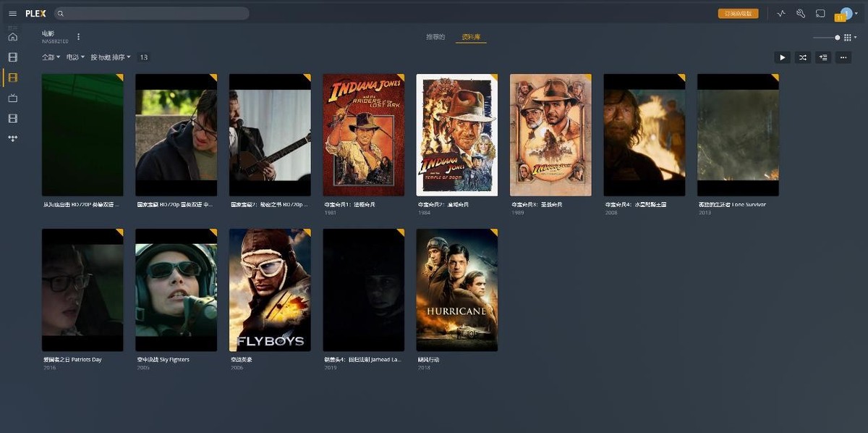Expand the 电影 type dropdown
The image size is (868, 433).
click(75, 57)
